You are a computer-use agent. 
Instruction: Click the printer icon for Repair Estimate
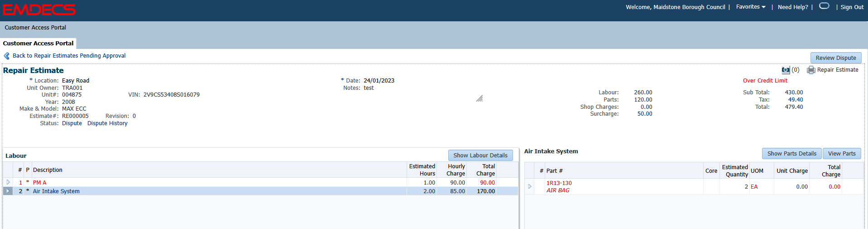811,70
